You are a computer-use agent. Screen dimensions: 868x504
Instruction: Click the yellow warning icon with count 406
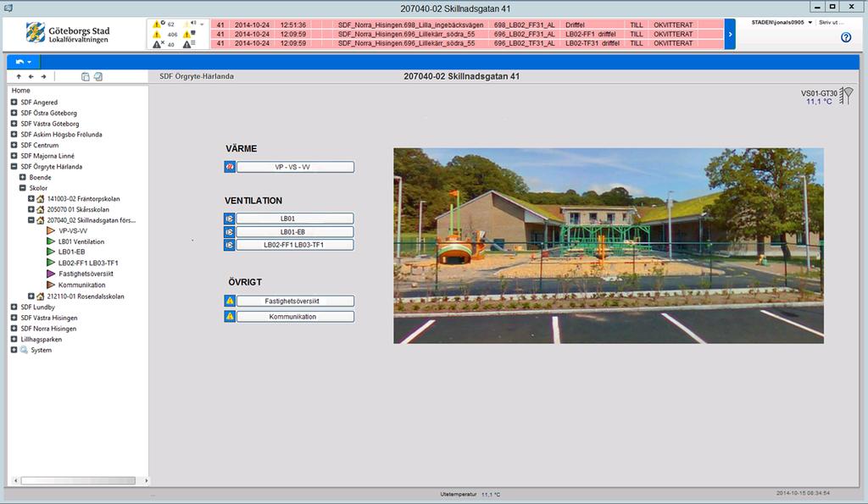point(157,34)
